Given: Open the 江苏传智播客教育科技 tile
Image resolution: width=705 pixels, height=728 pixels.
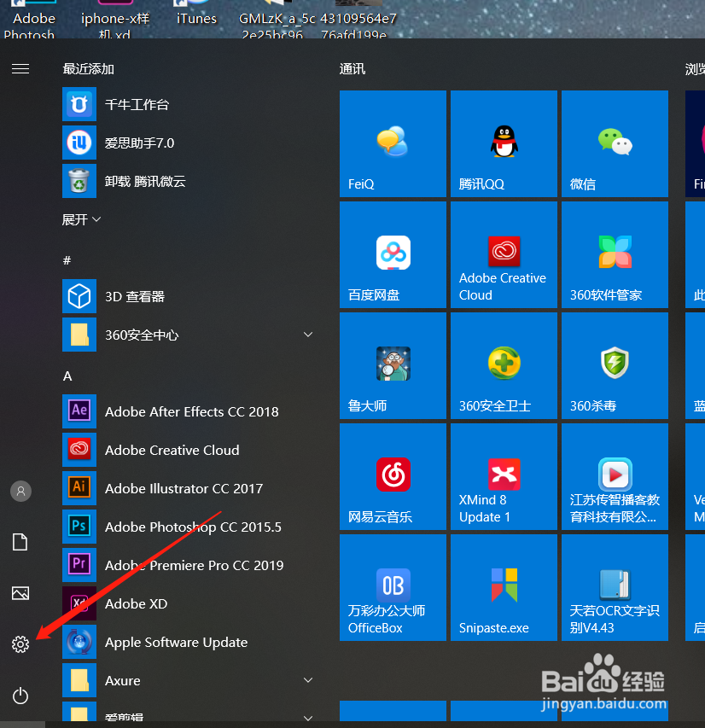Looking at the screenshot, I should pos(615,476).
